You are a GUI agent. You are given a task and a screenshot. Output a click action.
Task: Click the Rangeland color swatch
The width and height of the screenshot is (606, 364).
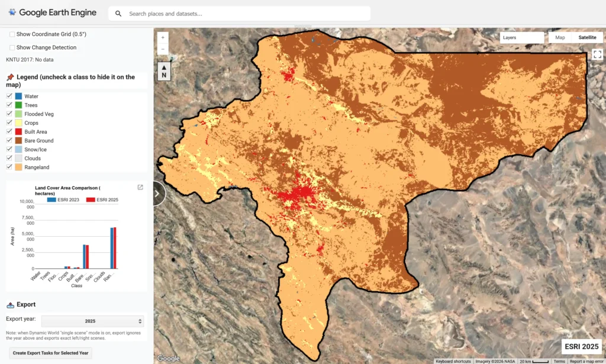coord(18,167)
